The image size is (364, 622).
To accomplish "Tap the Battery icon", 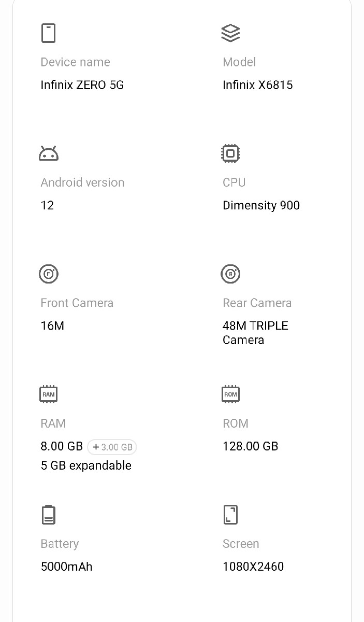I will pos(48,515).
